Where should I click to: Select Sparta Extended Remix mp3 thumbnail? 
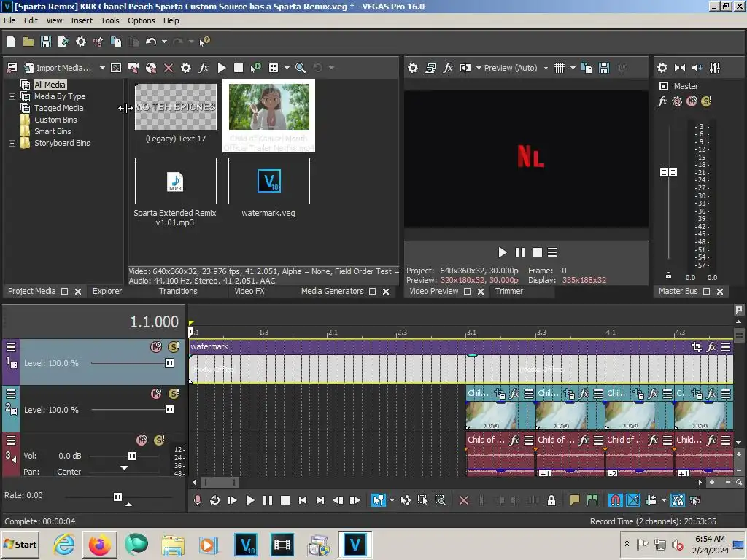coord(175,182)
